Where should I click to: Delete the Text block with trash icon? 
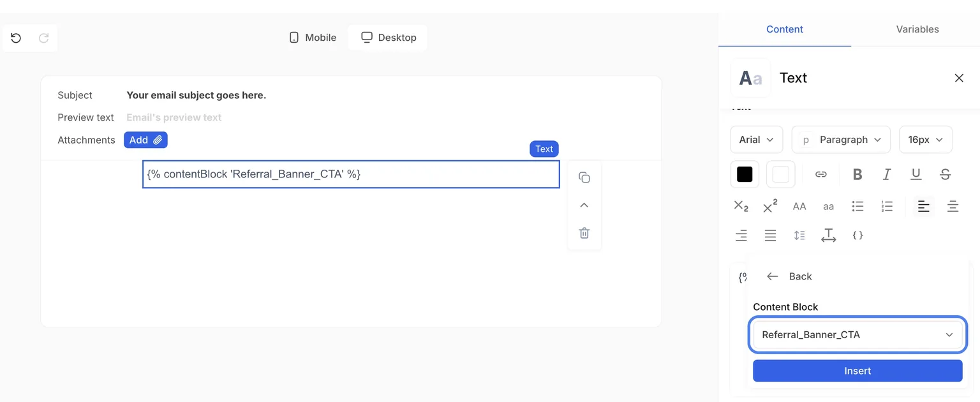584,233
